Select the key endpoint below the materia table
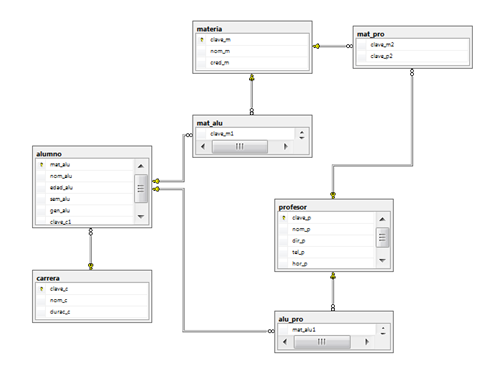 tap(252, 77)
